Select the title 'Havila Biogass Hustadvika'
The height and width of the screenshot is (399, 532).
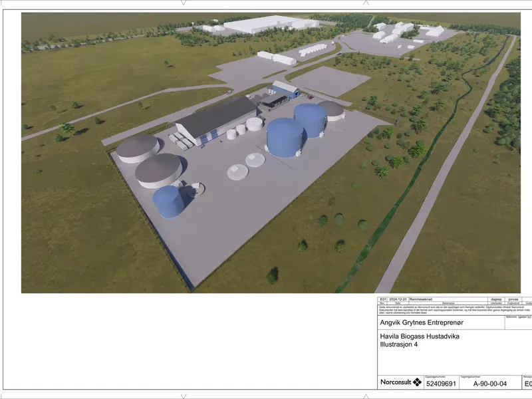pos(420,336)
